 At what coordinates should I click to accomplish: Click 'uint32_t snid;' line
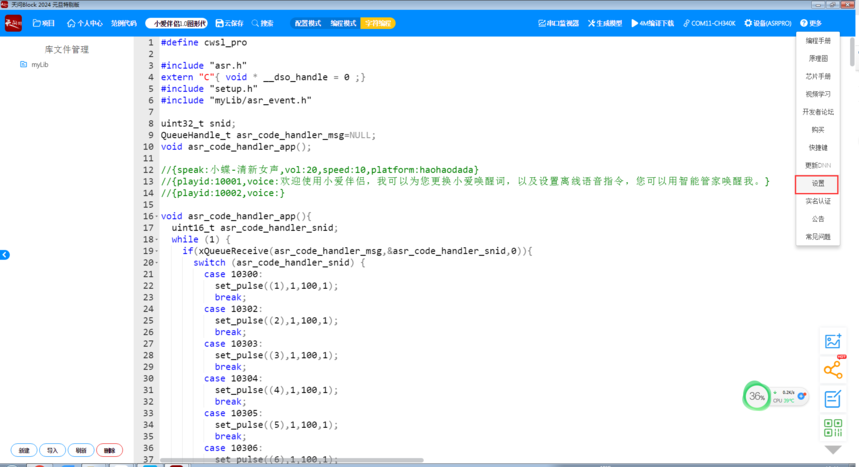point(198,124)
